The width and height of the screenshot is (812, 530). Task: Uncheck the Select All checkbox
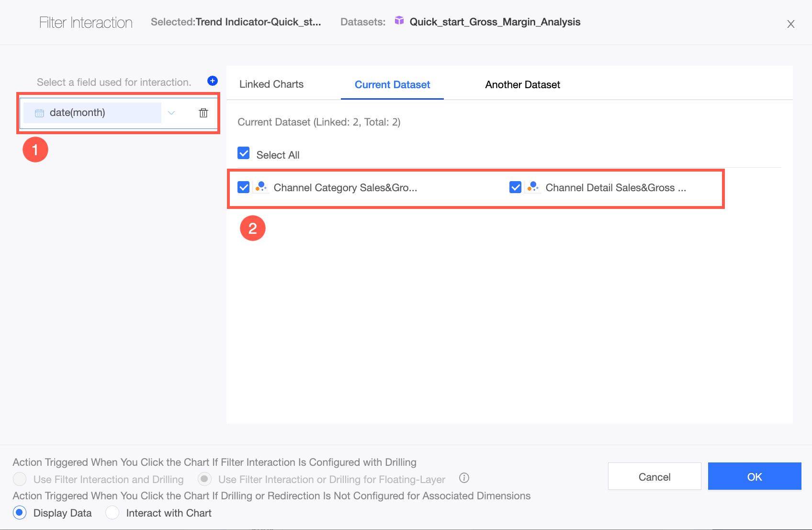(244, 153)
